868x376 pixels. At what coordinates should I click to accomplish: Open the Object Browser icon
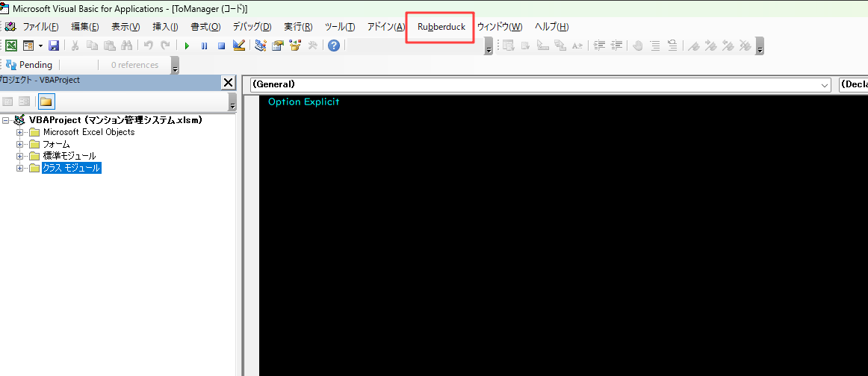[295, 46]
